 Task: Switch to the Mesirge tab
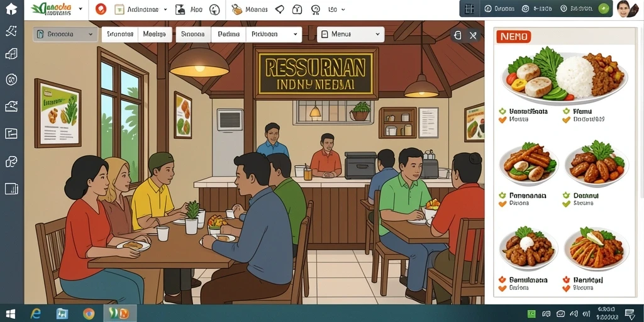pyautogui.click(x=155, y=35)
